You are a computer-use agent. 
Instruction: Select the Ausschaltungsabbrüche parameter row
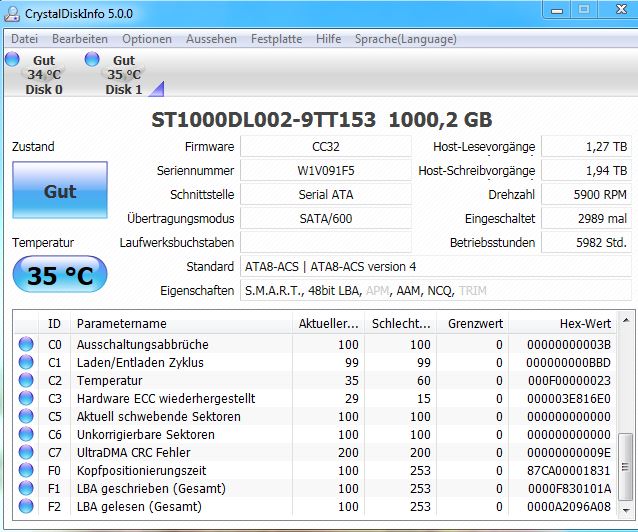pyautogui.click(x=315, y=344)
